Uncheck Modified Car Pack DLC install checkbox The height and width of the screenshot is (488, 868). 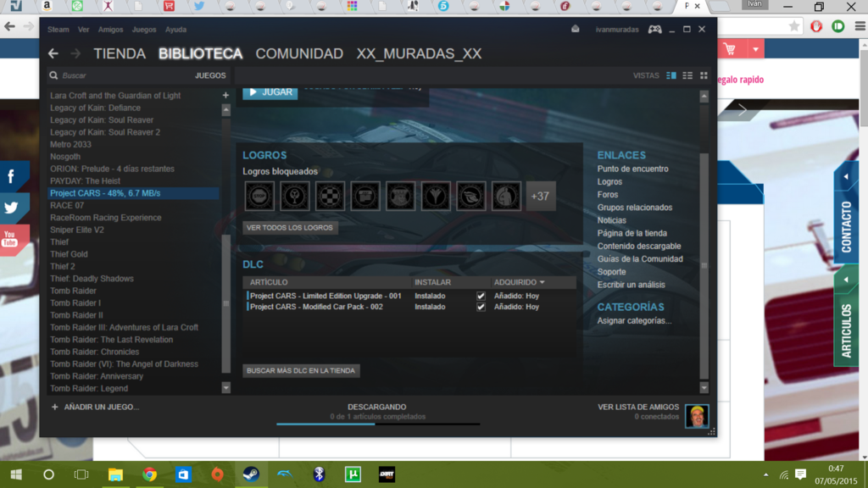tap(481, 307)
